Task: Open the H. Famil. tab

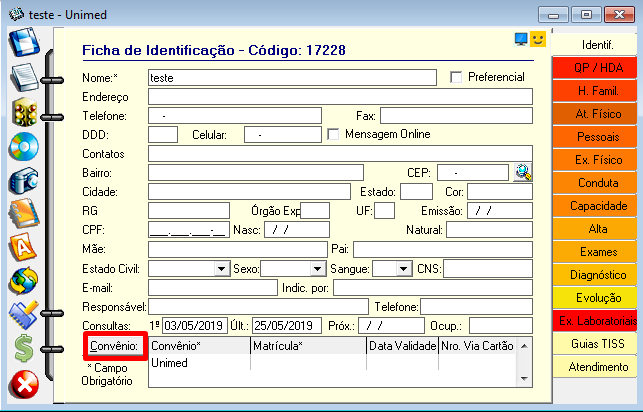Action: (594, 91)
